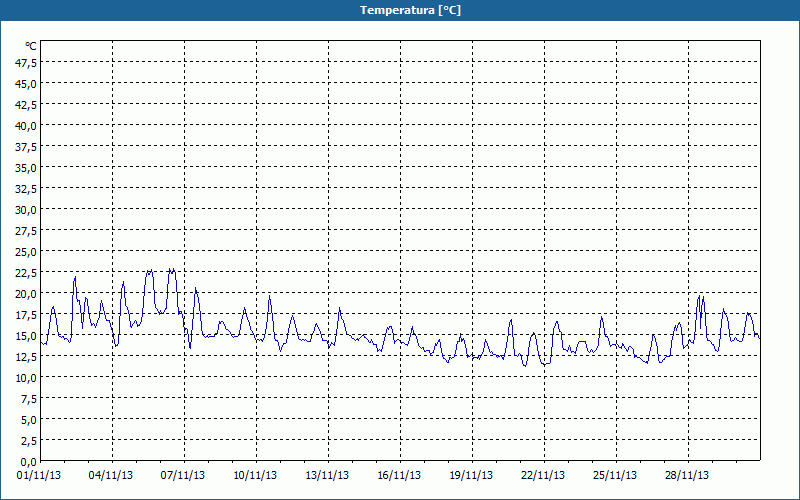
Task: Click the °C unit label
Action: (31, 46)
